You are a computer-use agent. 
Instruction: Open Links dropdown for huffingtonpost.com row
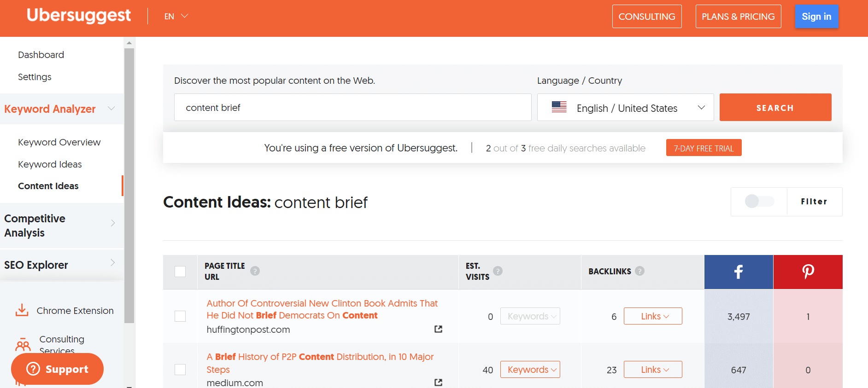653,316
